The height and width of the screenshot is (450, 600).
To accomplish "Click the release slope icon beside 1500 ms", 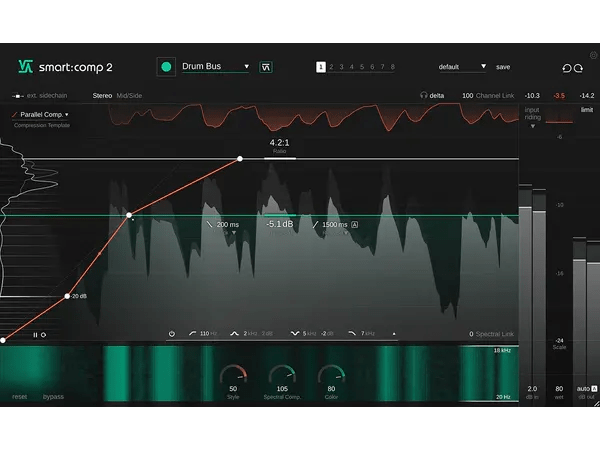I will 315,225.
